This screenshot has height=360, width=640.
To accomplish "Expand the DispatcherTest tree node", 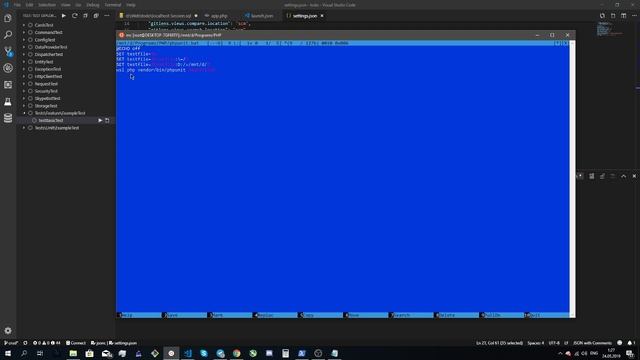I will (x=24, y=54).
